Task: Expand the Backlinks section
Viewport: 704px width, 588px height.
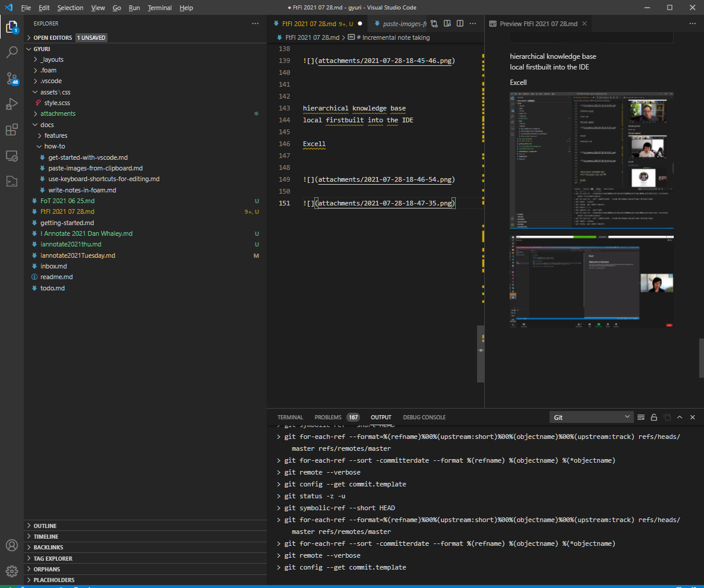Action: tap(48, 547)
